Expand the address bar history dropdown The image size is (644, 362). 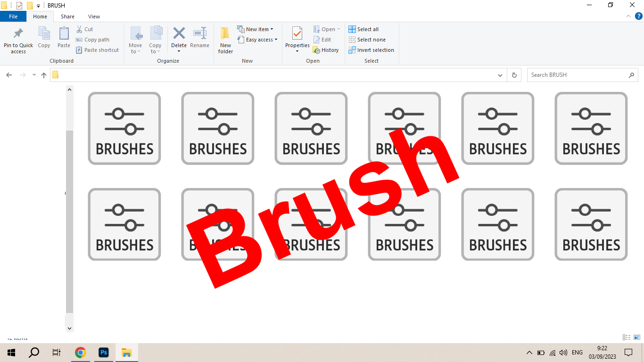pyautogui.click(x=500, y=75)
